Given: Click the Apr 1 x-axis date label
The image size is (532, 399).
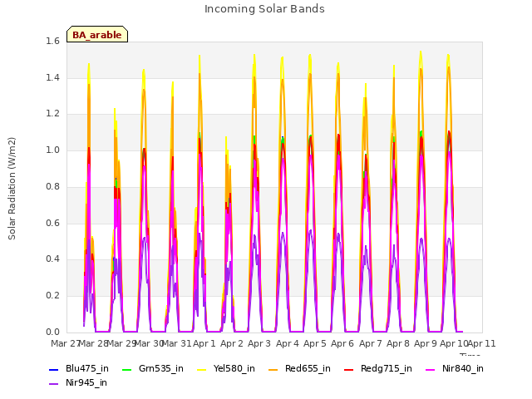Looking at the screenshot, I should tap(204, 343).
